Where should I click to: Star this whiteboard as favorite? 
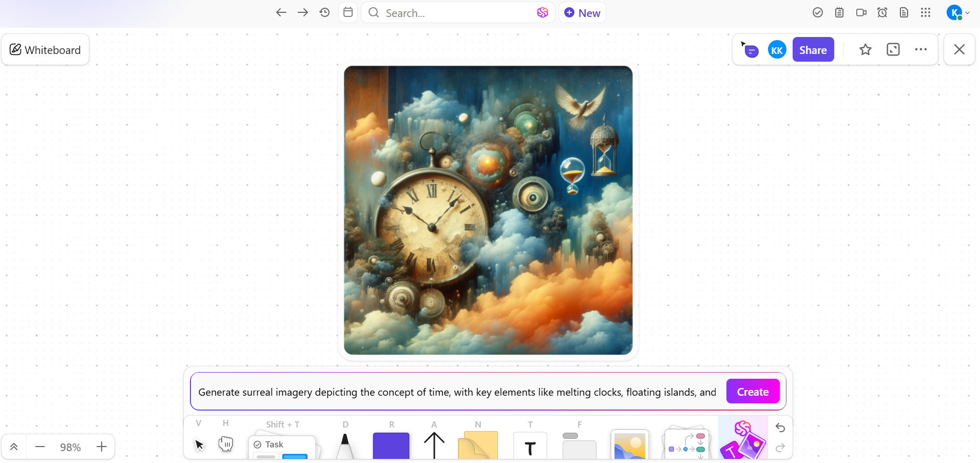[x=865, y=49]
